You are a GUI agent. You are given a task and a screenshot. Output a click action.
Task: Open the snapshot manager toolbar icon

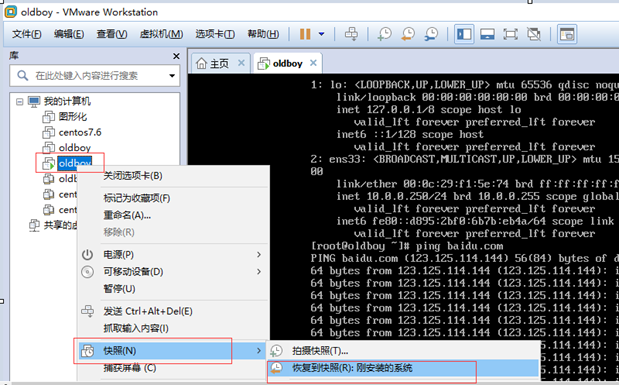[x=431, y=34]
